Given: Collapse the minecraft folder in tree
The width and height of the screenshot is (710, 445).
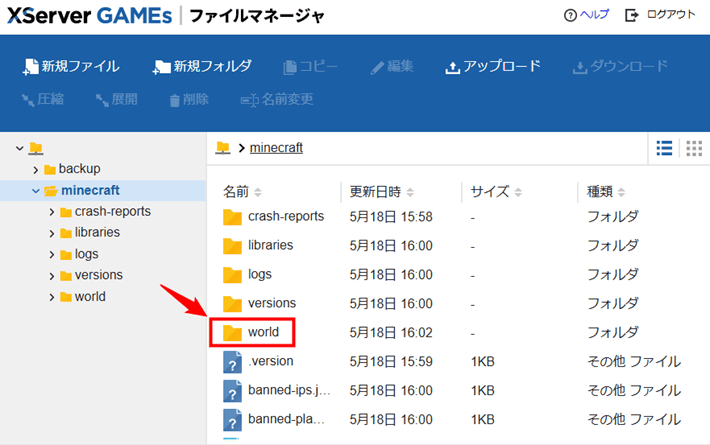Looking at the screenshot, I should coord(36,191).
